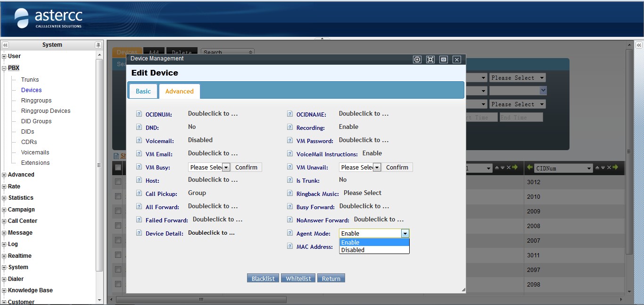Click help icon beside Ringback Music

point(290,194)
